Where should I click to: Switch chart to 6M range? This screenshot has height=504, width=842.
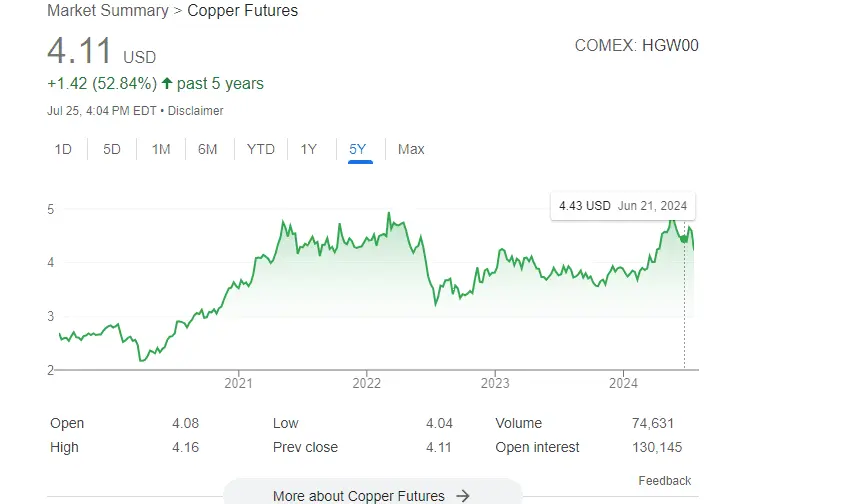pos(208,149)
